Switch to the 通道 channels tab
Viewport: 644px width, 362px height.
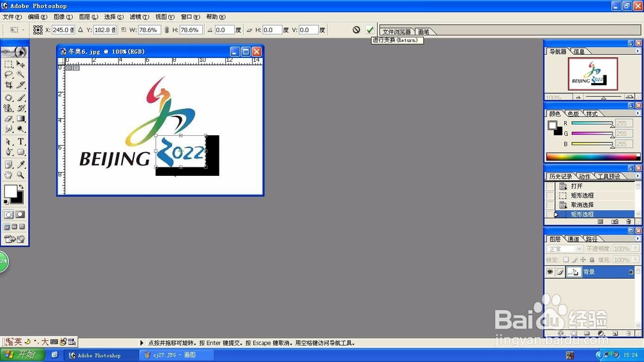[x=573, y=239]
